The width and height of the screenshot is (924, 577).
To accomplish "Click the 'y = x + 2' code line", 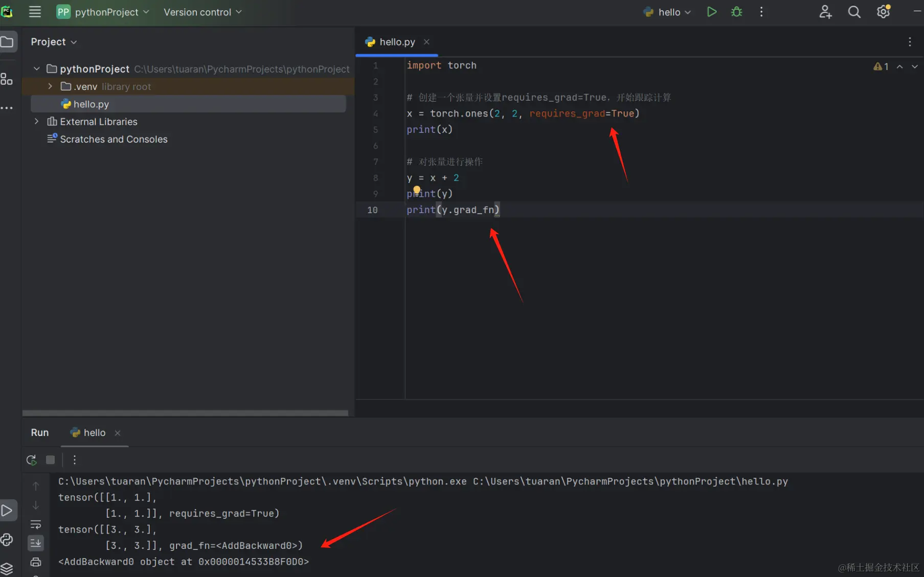I will click(433, 178).
